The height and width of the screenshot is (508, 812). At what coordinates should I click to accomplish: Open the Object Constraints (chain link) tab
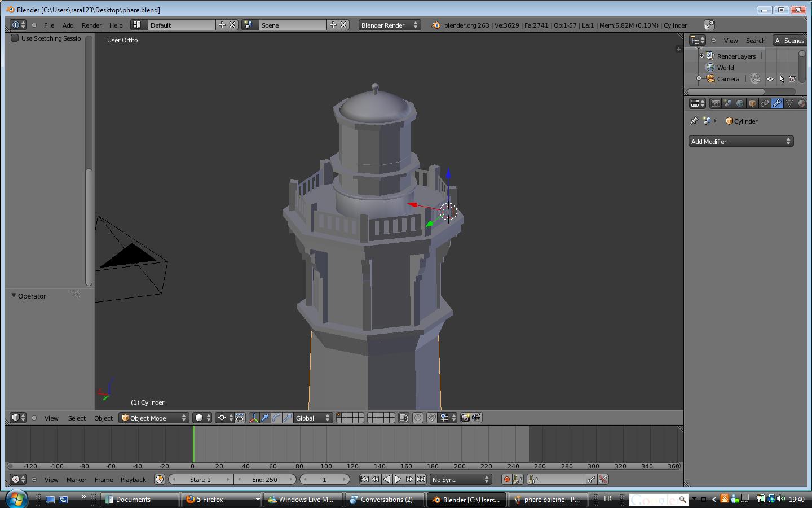[765, 103]
